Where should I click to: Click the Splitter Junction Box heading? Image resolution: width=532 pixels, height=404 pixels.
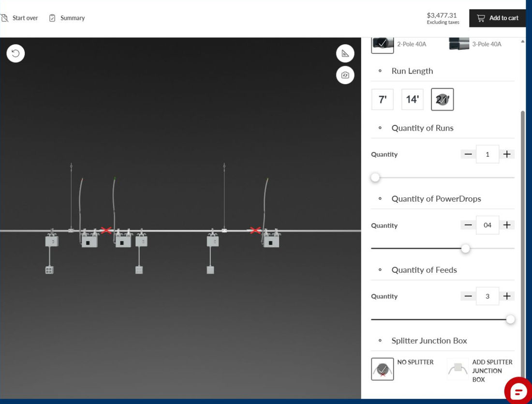[429, 341]
